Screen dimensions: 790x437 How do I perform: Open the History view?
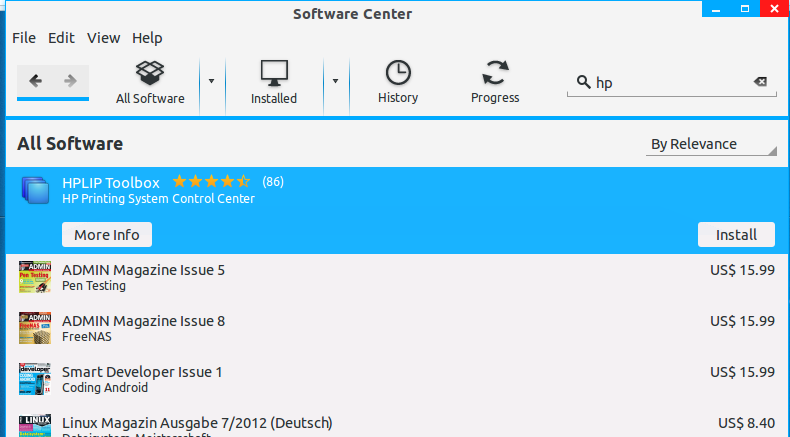click(398, 83)
